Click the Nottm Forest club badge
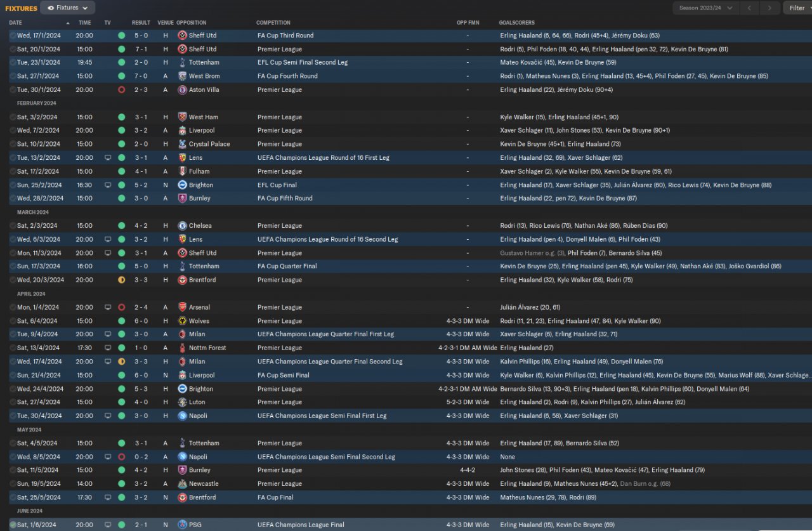 tap(183, 348)
